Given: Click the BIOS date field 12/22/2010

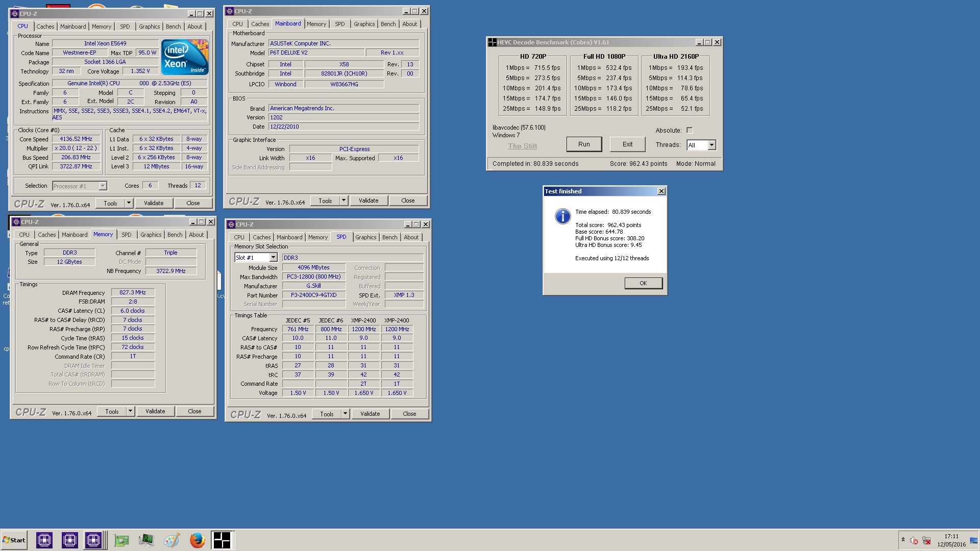Looking at the screenshot, I should [x=344, y=127].
